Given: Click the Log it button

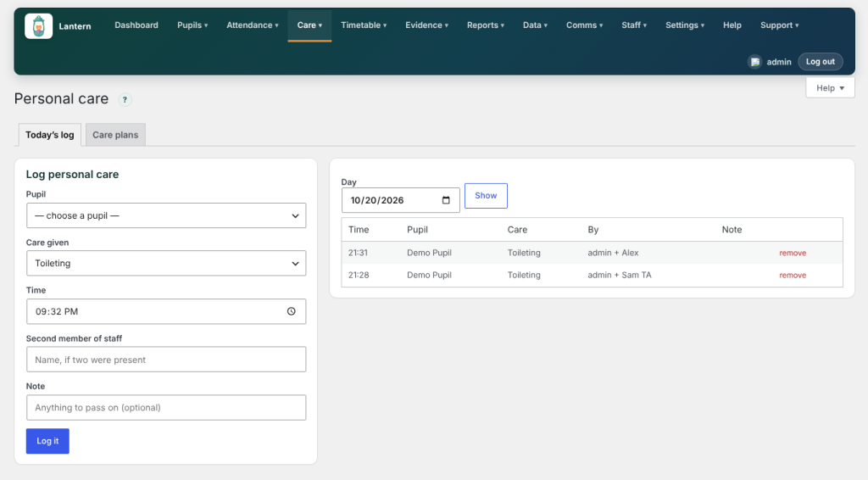Looking at the screenshot, I should coord(47,441).
